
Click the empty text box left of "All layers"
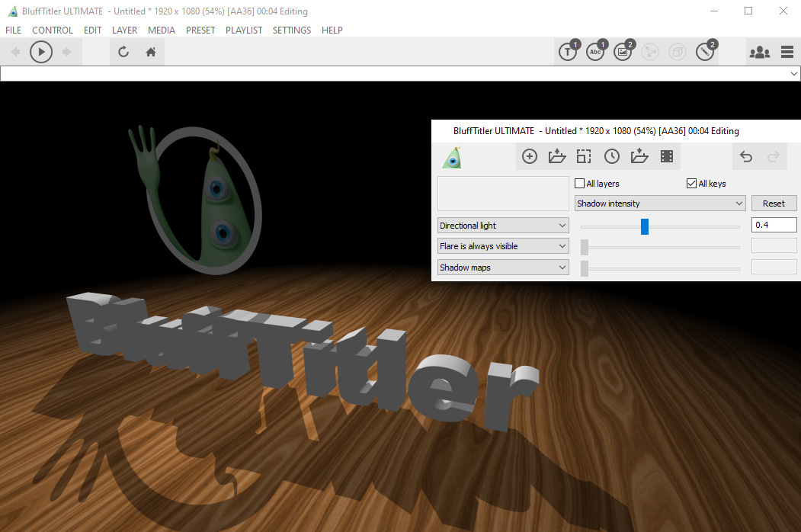pos(503,194)
